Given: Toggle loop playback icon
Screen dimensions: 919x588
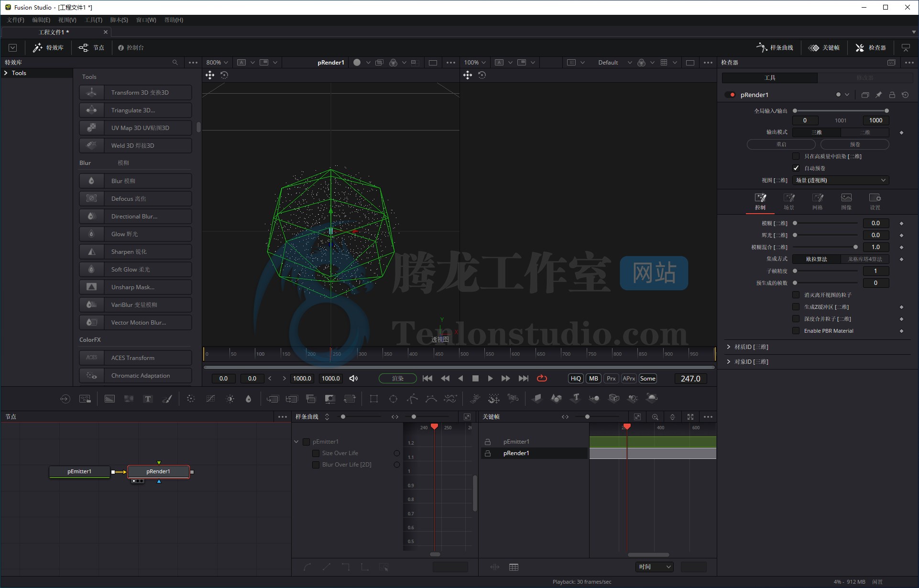Looking at the screenshot, I should 542,378.
